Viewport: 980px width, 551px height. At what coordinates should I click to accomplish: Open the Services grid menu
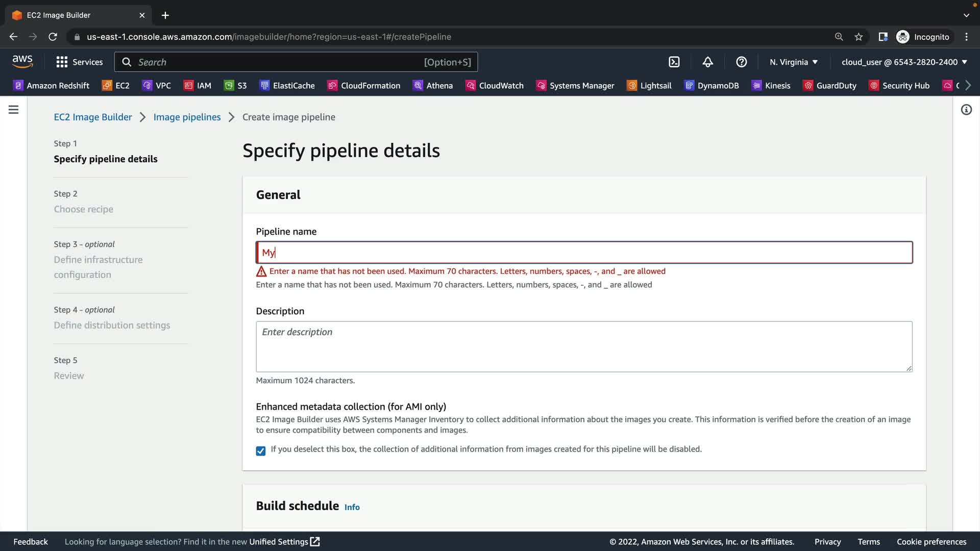click(x=79, y=62)
